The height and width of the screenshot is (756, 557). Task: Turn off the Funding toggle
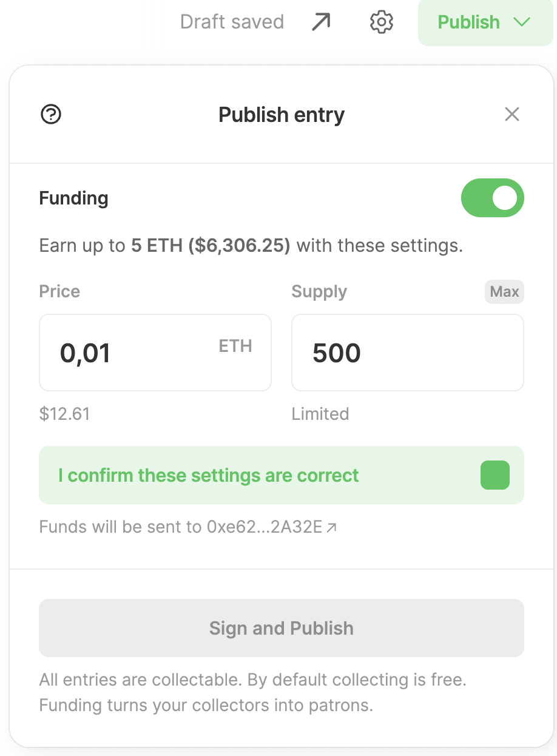[x=493, y=198]
